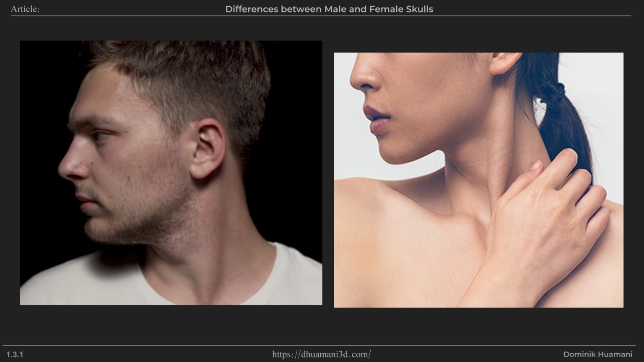Click the male profile photo
The width and height of the screenshot is (644, 362).
pyautogui.click(x=171, y=172)
